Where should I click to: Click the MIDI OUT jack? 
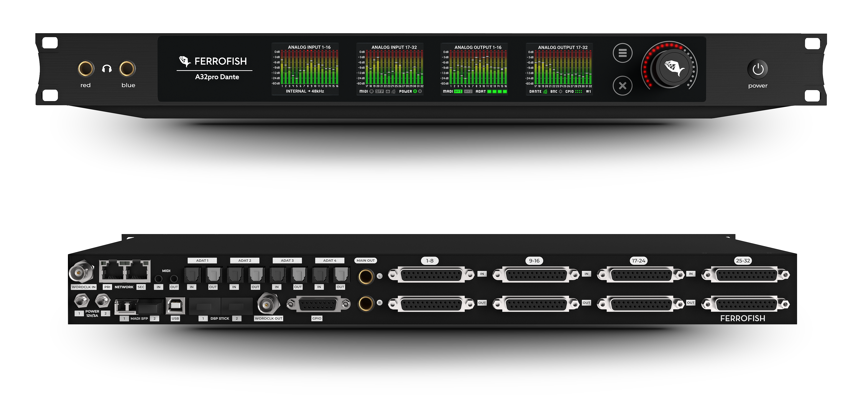coord(174,279)
